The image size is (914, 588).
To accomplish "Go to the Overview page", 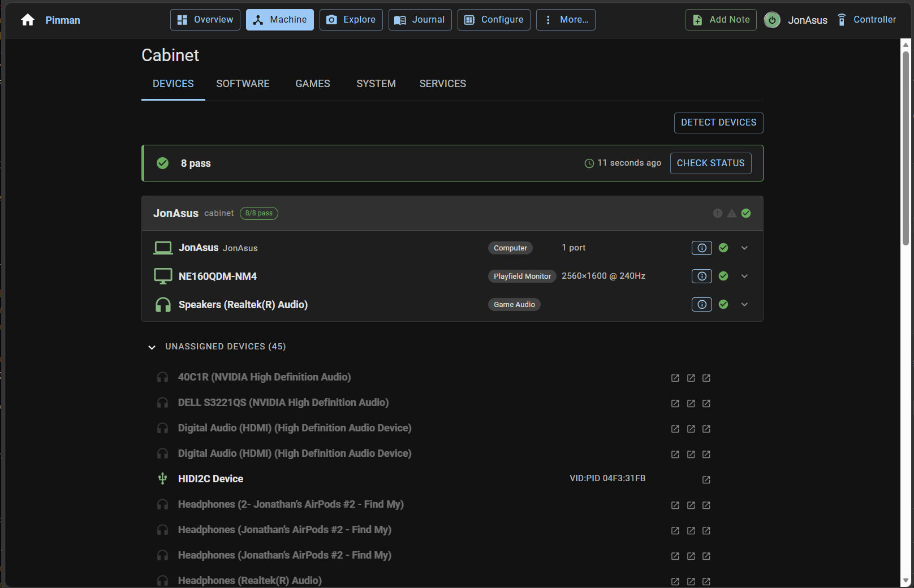I will point(205,20).
